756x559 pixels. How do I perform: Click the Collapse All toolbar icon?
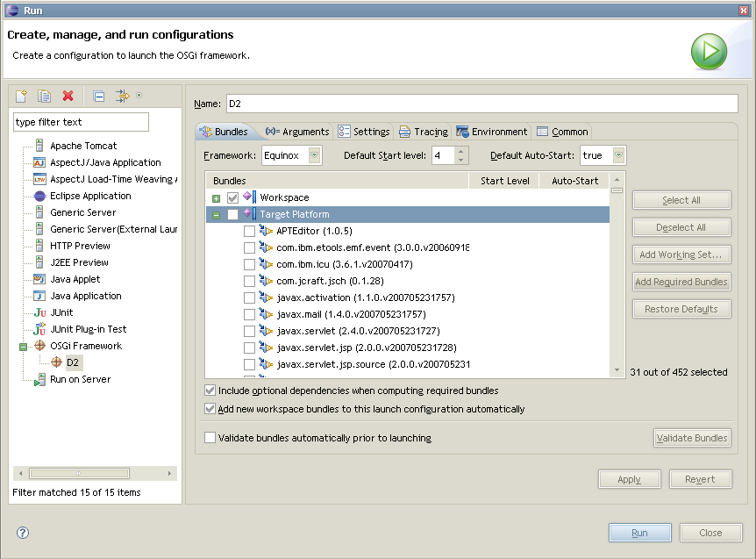click(99, 97)
